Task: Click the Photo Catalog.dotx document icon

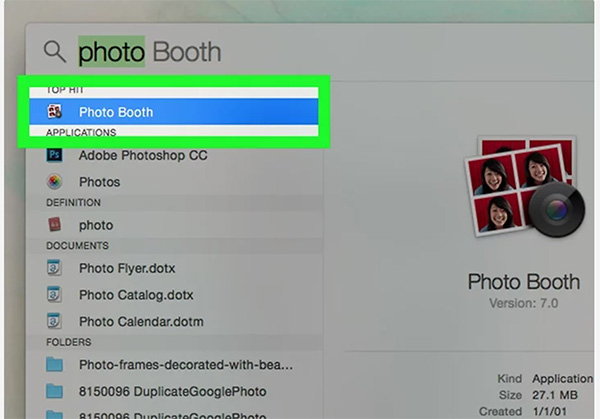Action: pos(54,295)
